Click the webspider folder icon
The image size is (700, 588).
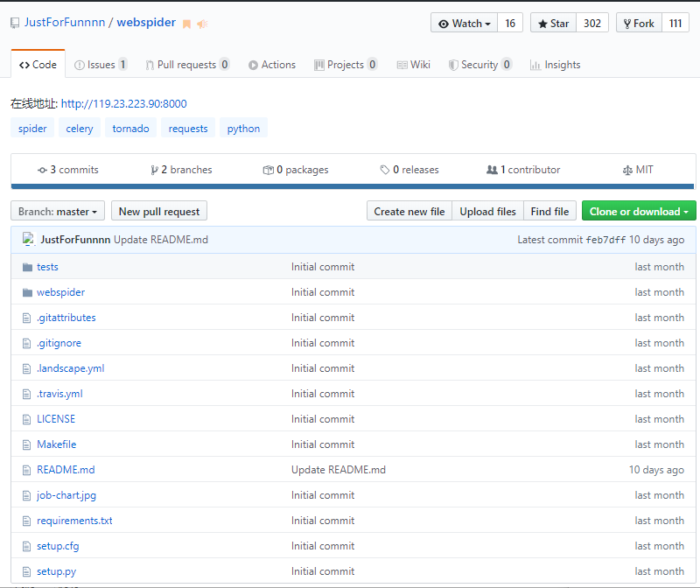click(x=27, y=292)
